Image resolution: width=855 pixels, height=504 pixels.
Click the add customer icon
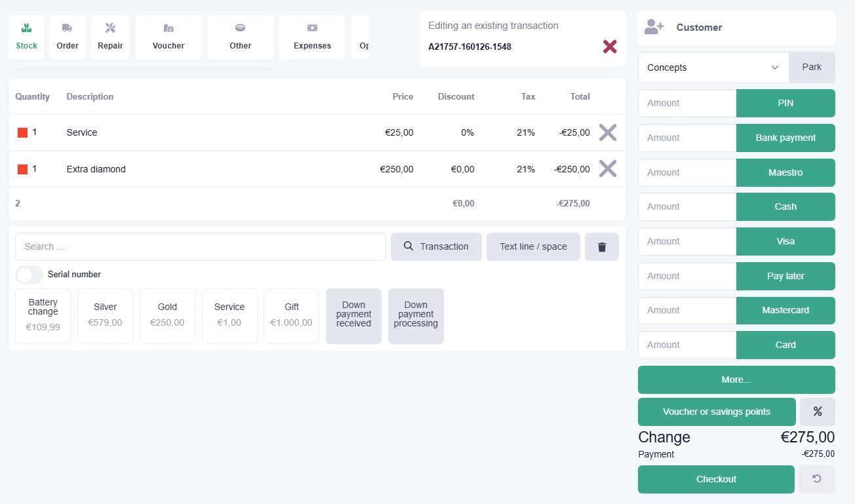coord(654,28)
